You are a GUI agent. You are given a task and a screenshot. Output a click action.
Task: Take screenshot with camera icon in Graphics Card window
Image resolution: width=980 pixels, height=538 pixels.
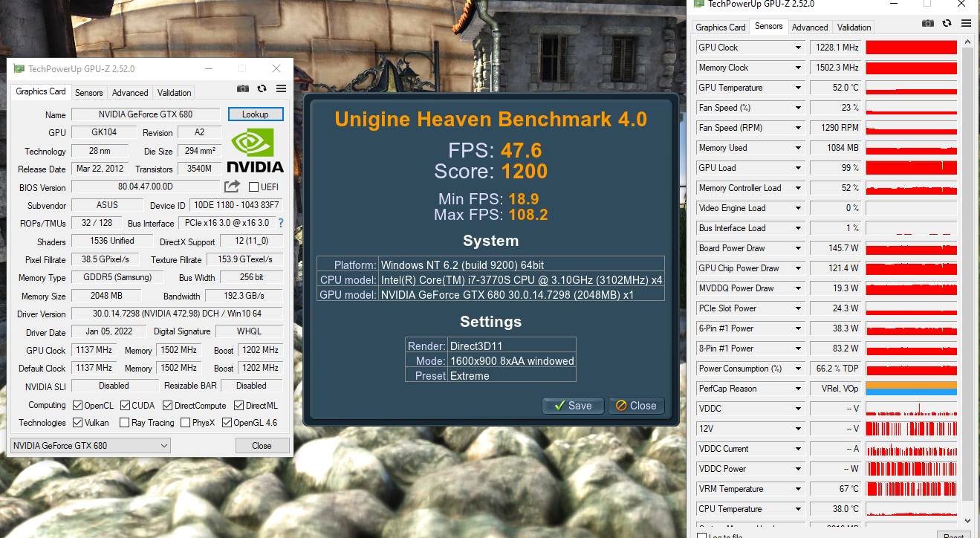[243, 89]
